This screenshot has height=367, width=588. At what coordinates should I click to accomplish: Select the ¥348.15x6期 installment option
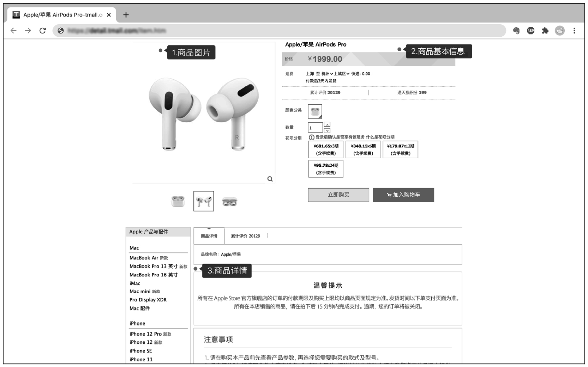click(x=363, y=149)
